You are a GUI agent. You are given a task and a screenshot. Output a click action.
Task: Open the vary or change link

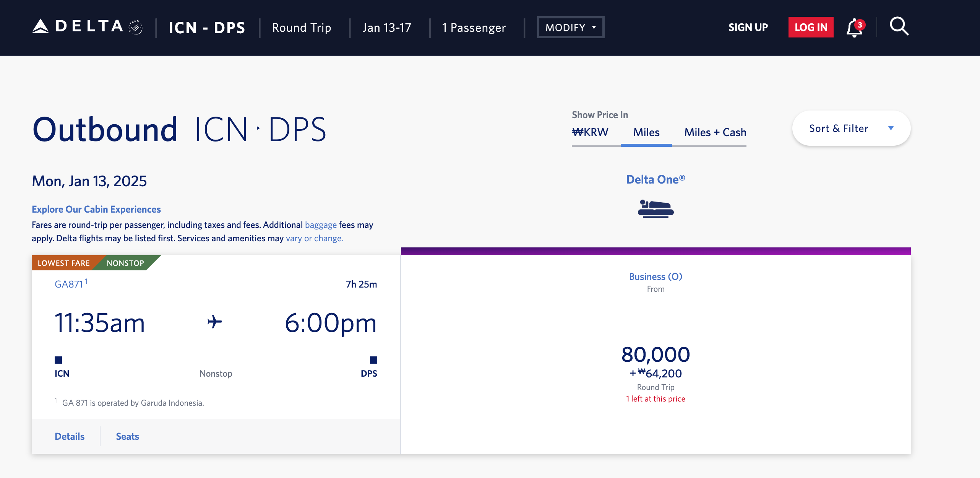coord(315,238)
